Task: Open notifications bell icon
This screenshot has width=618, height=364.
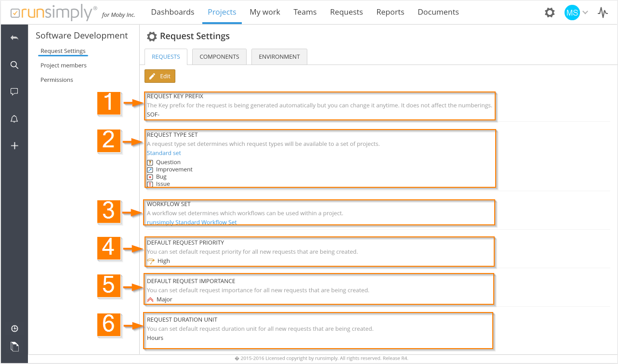Action: coord(14,119)
